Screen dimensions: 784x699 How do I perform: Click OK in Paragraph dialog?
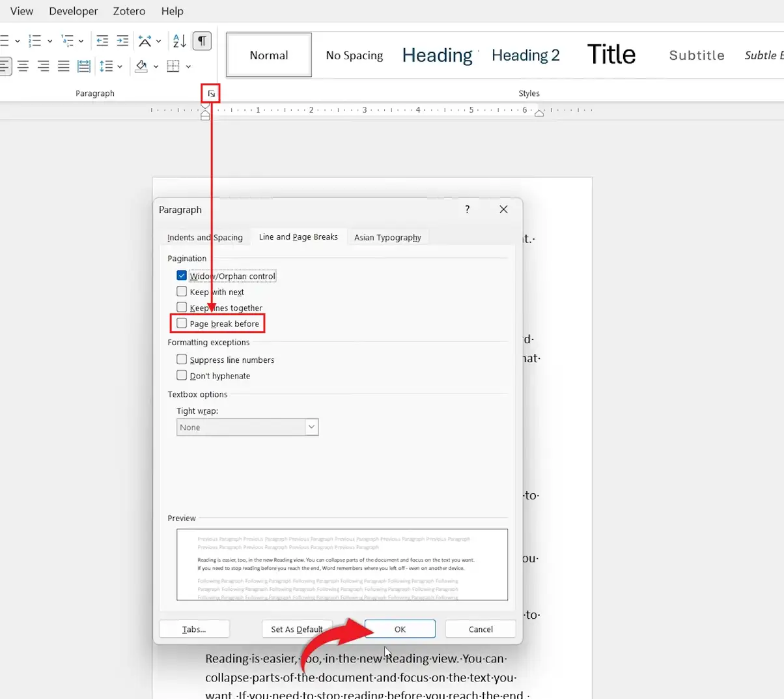[400, 629]
